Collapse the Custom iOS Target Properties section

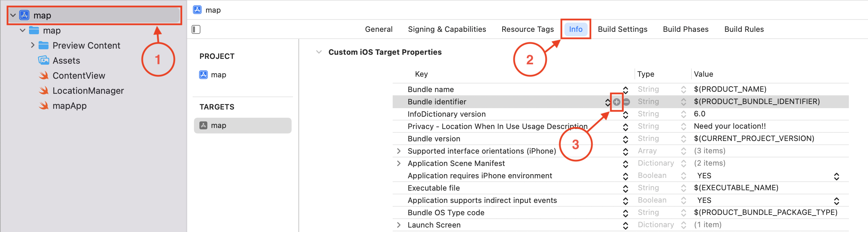click(x=319, y=52)
